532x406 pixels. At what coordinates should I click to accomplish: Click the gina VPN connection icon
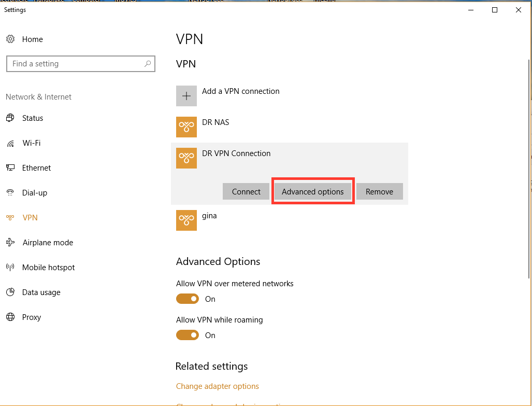point(186,220)
